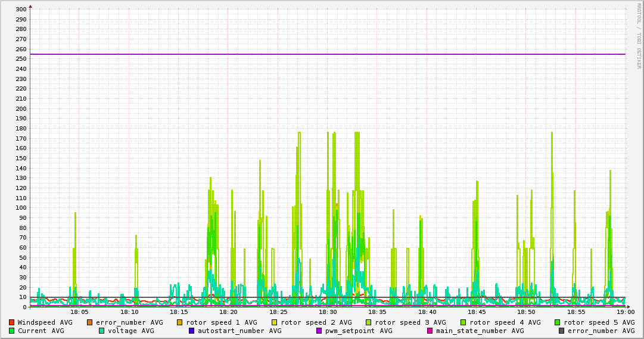The height and width of the screenshot is (339, 644).
Task: Click the green Current AVG legend swatch
Action: [x=11, y=331]
